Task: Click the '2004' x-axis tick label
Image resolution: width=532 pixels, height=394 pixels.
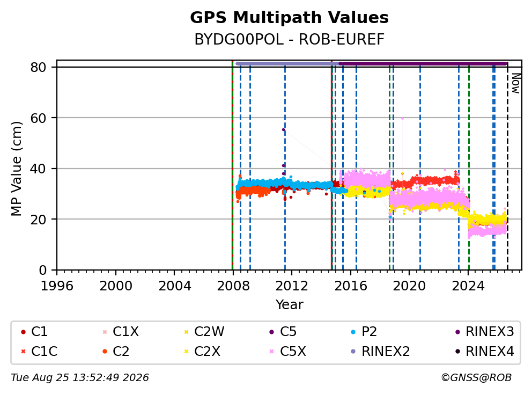Action: [x=174, y=286]
